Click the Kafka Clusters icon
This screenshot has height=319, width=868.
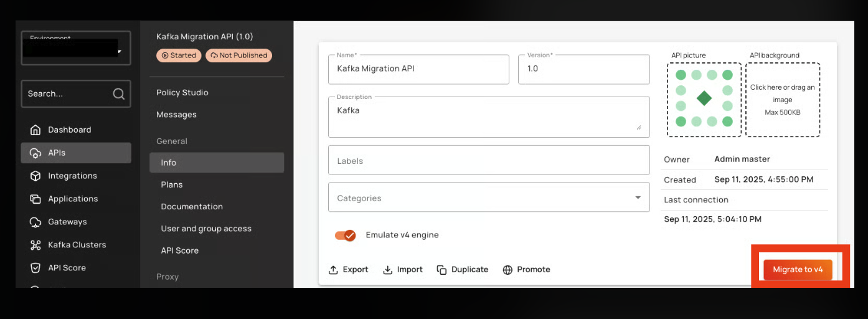point(35,245)
